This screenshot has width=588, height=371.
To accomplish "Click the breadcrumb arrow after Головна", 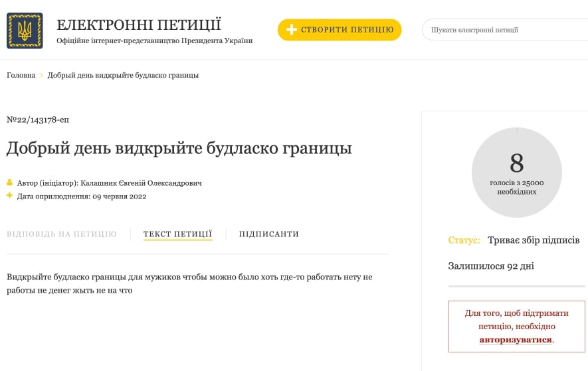I will [x=41, y=76].
